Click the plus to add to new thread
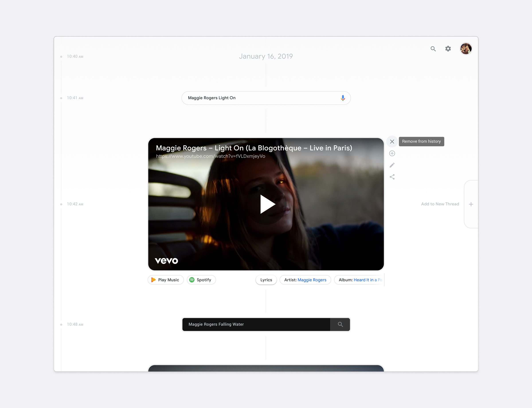Screen dimensions: 532x408 tap(471, 204)
